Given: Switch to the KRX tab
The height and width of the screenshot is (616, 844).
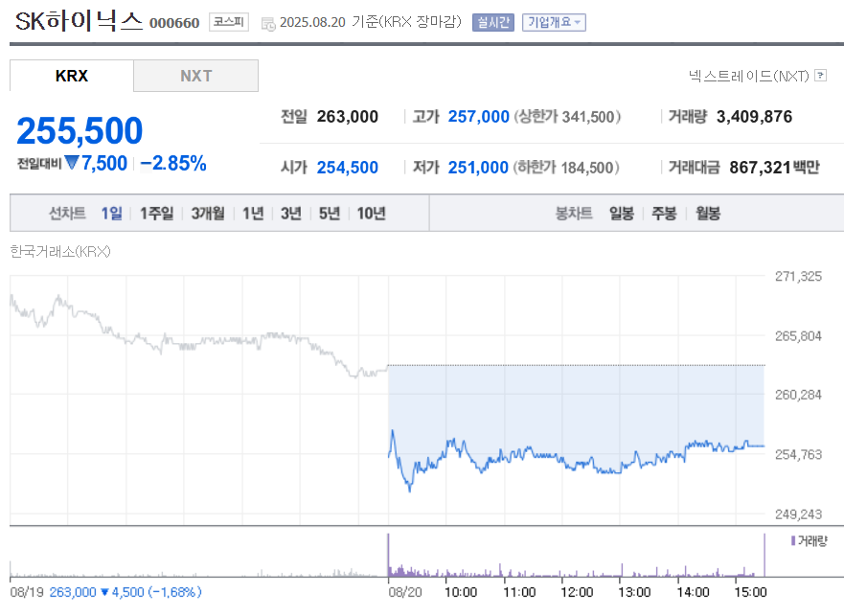Looking at the screenshot, I should [x=72, y=76].
